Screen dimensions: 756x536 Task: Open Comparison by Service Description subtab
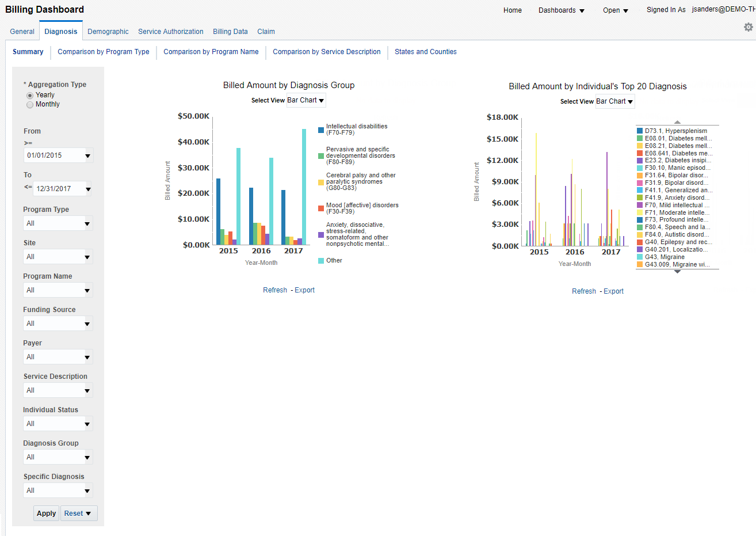pos(327,52)
